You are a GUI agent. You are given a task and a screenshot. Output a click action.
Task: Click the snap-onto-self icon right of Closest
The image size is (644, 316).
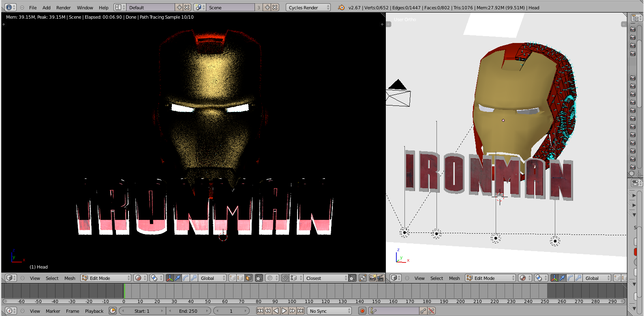[352, 278]
